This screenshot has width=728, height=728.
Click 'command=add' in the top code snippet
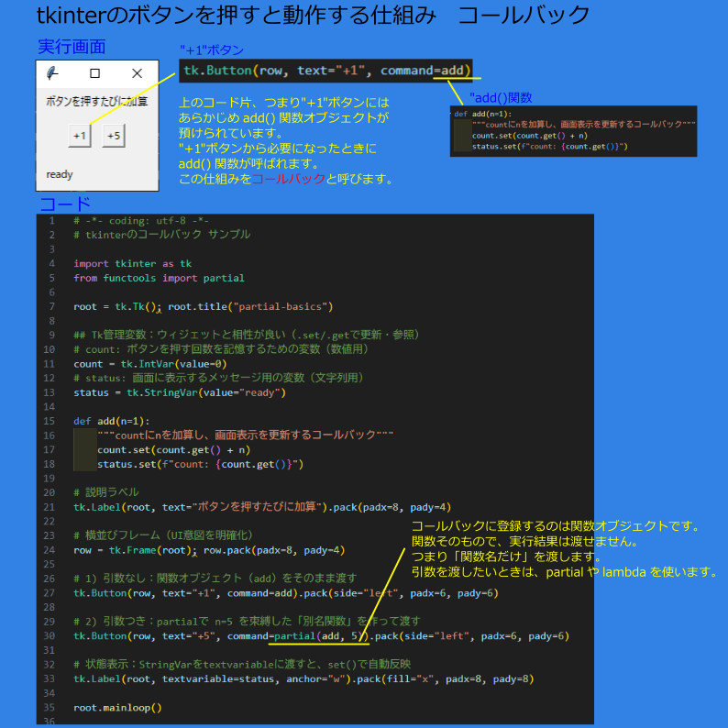tap(422, 71)
